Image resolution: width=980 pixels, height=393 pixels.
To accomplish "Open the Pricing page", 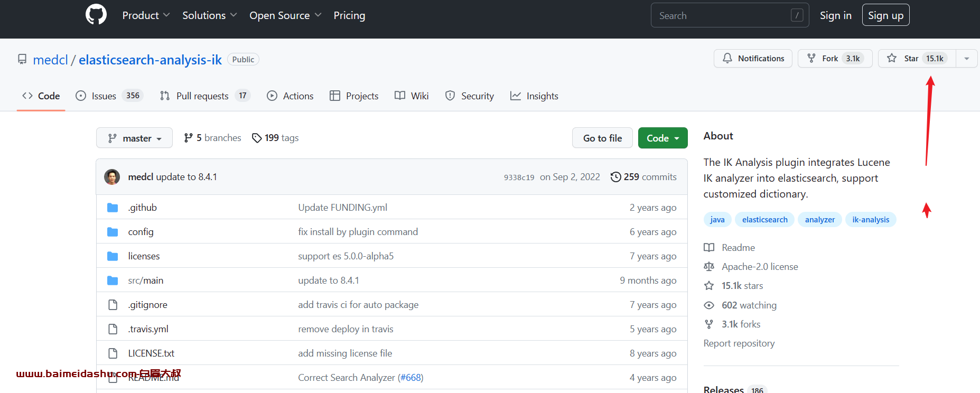I will [x=349, y=15].
